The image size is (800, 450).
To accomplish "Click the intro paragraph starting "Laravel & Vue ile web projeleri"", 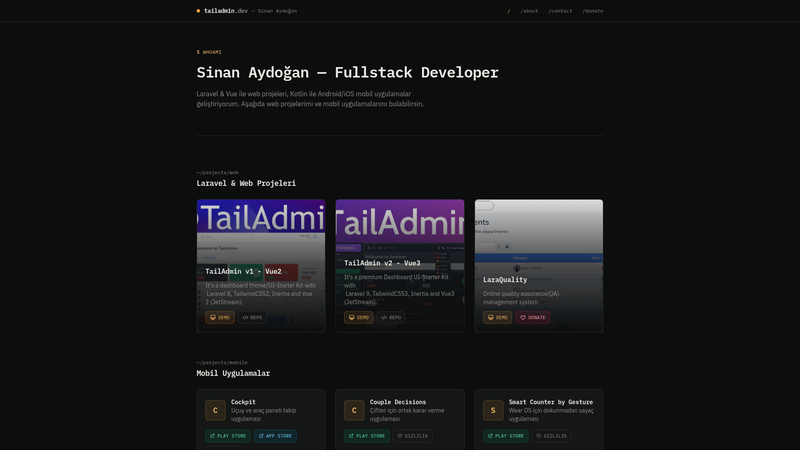I will click(310, 99).
